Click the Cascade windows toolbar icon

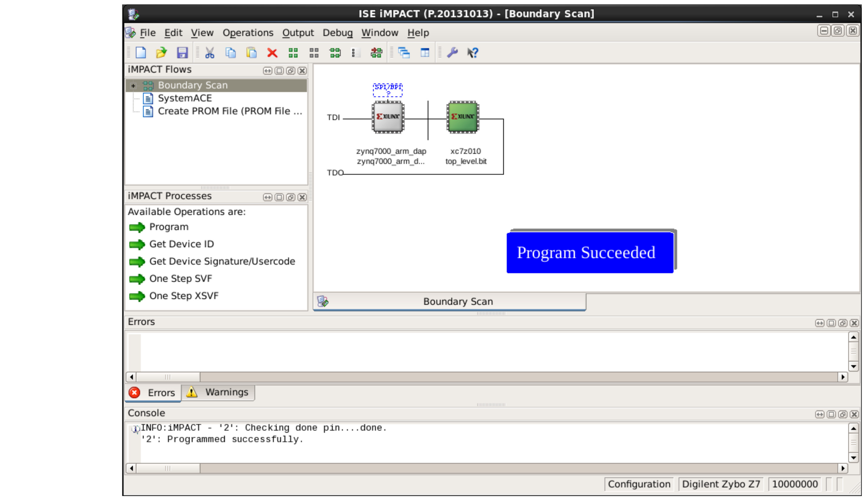coord(404,53)
